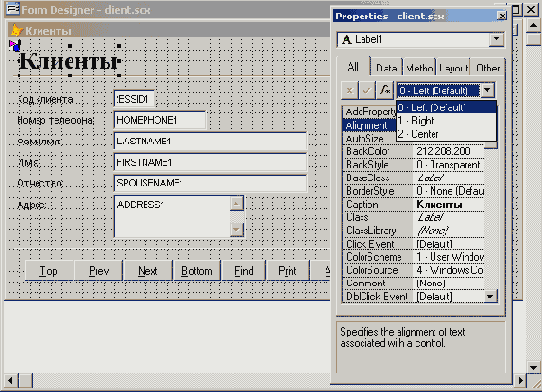Select the Клиенты heading label

pos(70,62)
